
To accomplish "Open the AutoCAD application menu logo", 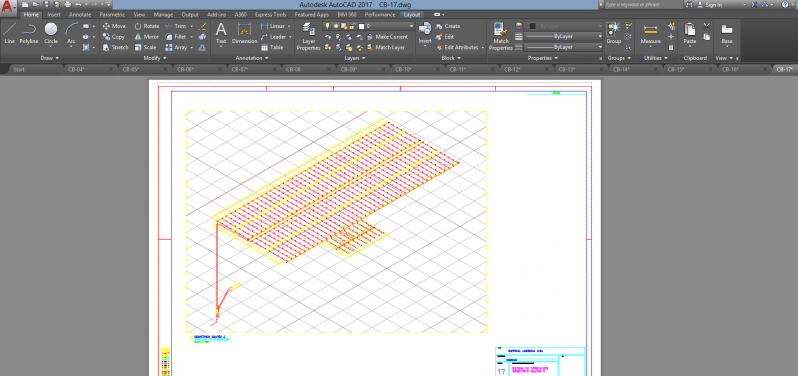I will coord(8,8).
